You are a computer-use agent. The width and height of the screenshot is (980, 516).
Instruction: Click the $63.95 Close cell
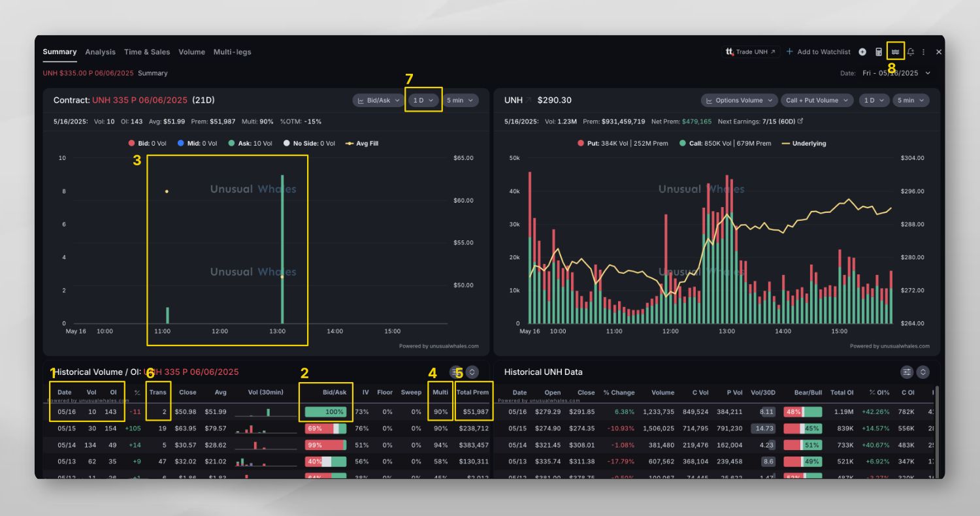coord(186,428)
